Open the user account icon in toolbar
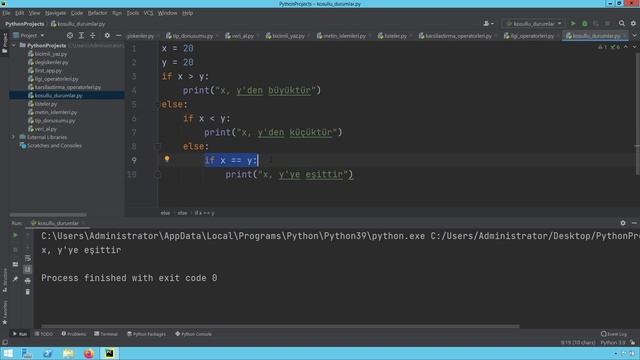640x360 pixels. pyautogui.click(x=488, y=24)
